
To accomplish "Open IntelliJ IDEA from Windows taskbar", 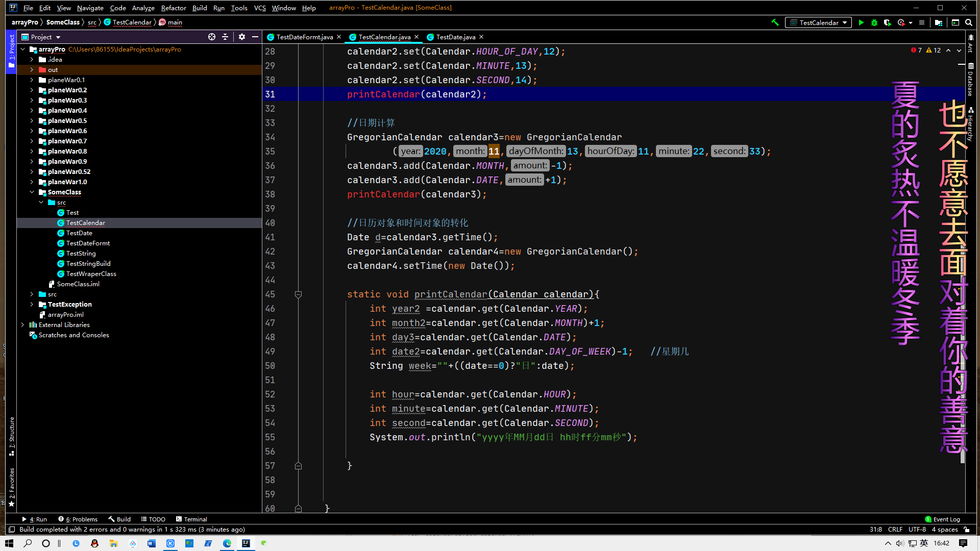I will click(x=246, y=543).
